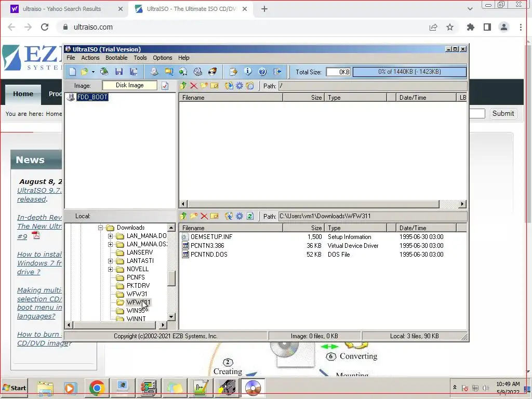Viewport: 532px width, 399px height.
Task: Expand the NOVELL folder node
Action: pyautogui.click(x=110, y=270)
